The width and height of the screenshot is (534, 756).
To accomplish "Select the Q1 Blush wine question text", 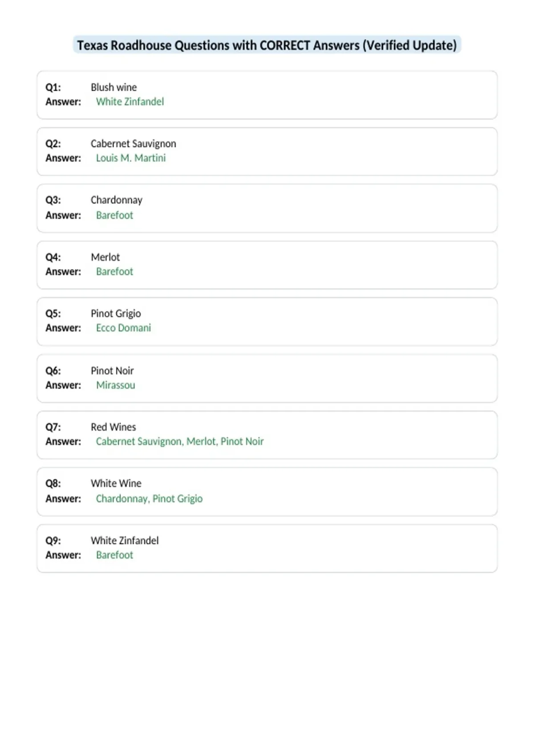I will (x=114, y=87).
